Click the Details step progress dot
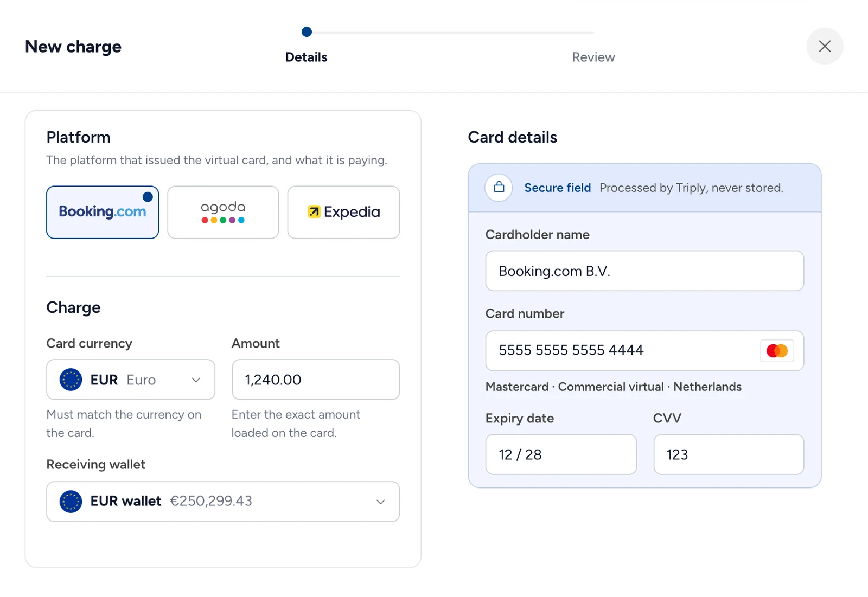Screen dimensions: 868x597 (x=307, y=32)
